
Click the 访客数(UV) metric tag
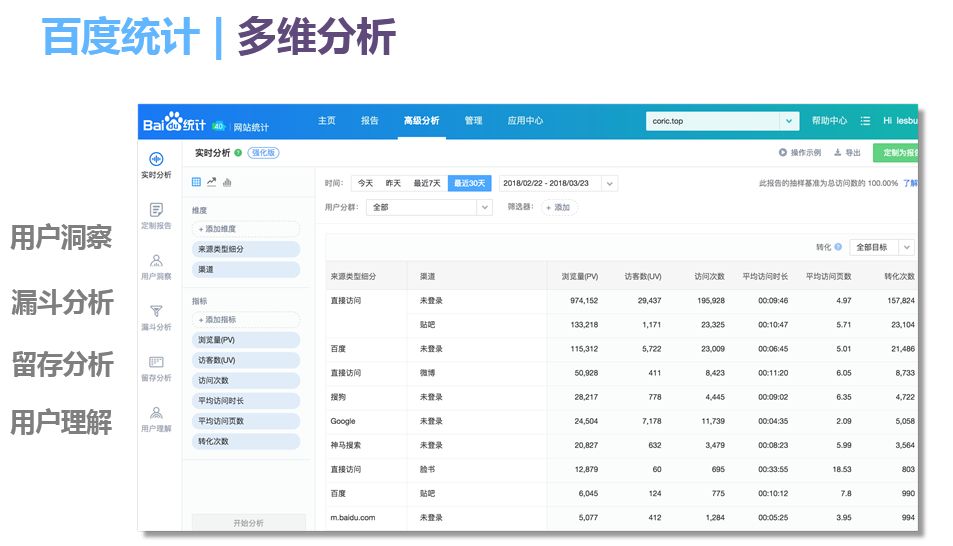coord(246,360)
